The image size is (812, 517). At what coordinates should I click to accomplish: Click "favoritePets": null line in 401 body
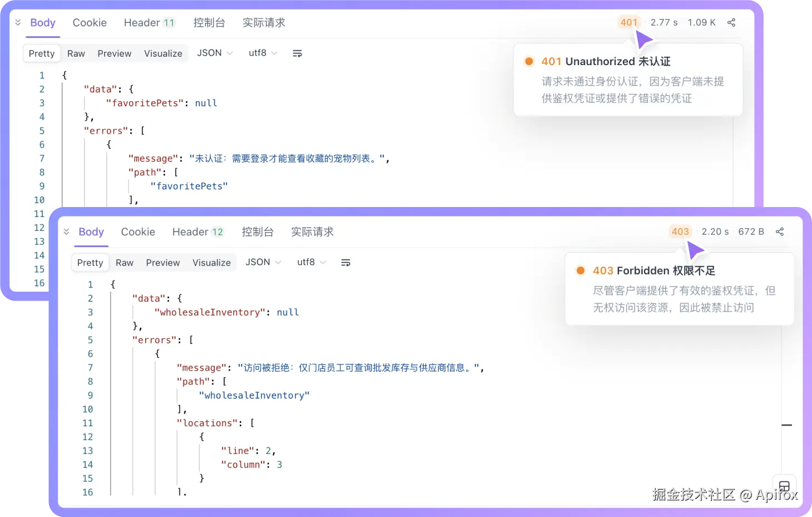[x=161, y=103]
